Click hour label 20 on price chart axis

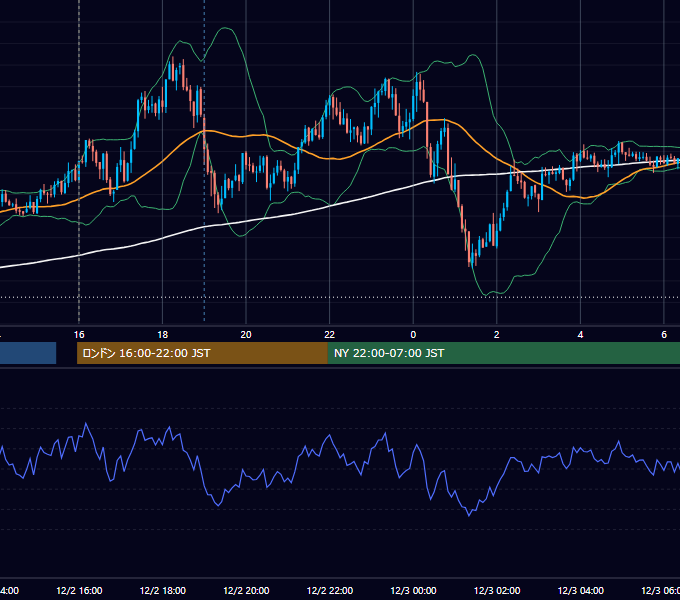pyautogui.click(x=246, y=335)
